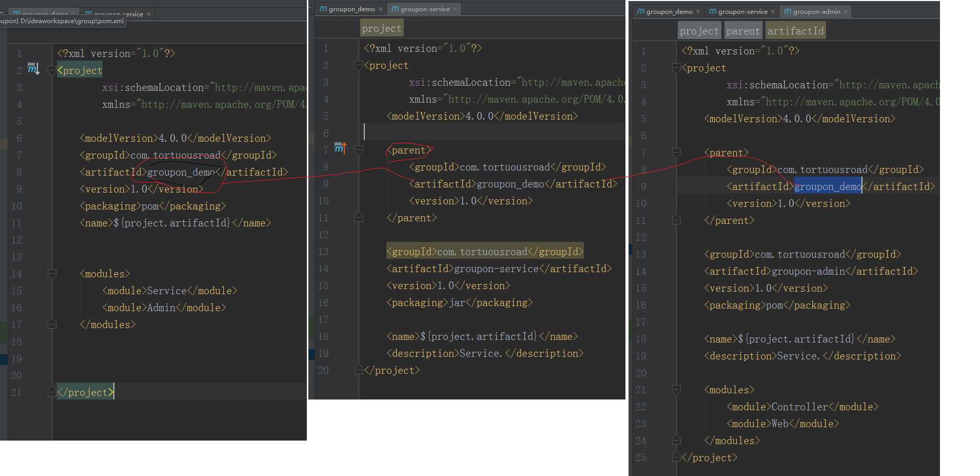Image resolution: width=980 pixels, height=476 pixels.
Task: Close the groupon-service tab in the middle pane
Action: (x=455, y=9)
